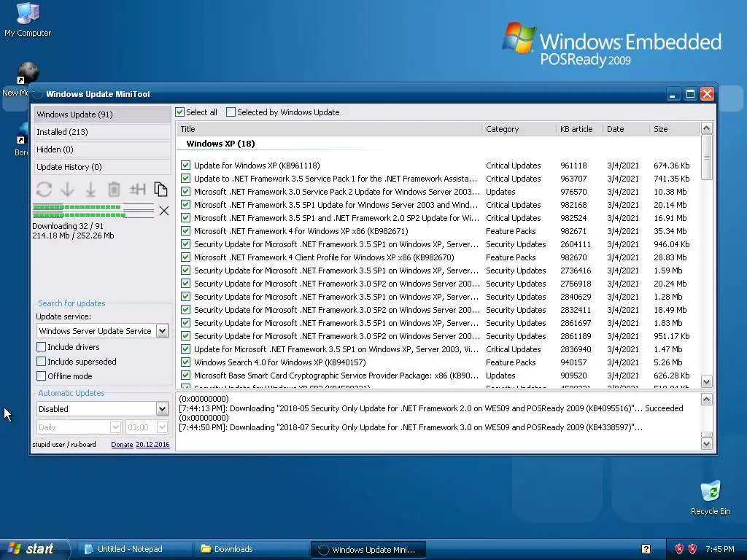Toggle Selected by Windows Update checkbox

point(231,112)
